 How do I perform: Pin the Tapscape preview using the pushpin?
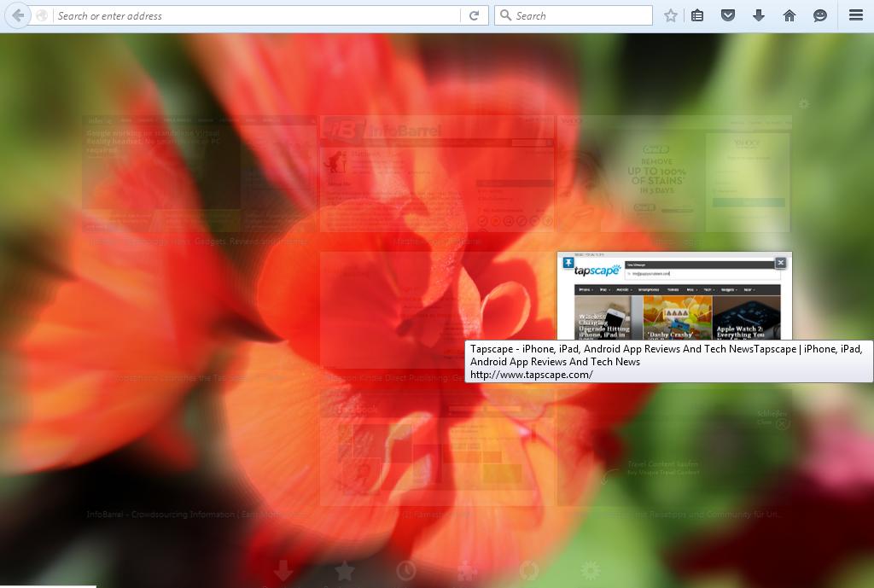coord(569,264)
